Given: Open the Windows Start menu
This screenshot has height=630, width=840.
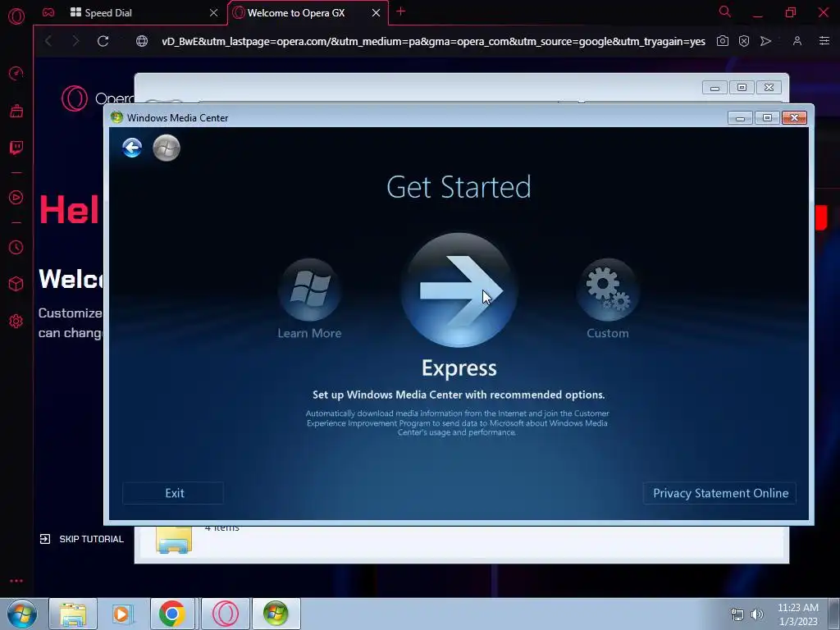Looking at the screenshot, I should click(x=21, y=614).
